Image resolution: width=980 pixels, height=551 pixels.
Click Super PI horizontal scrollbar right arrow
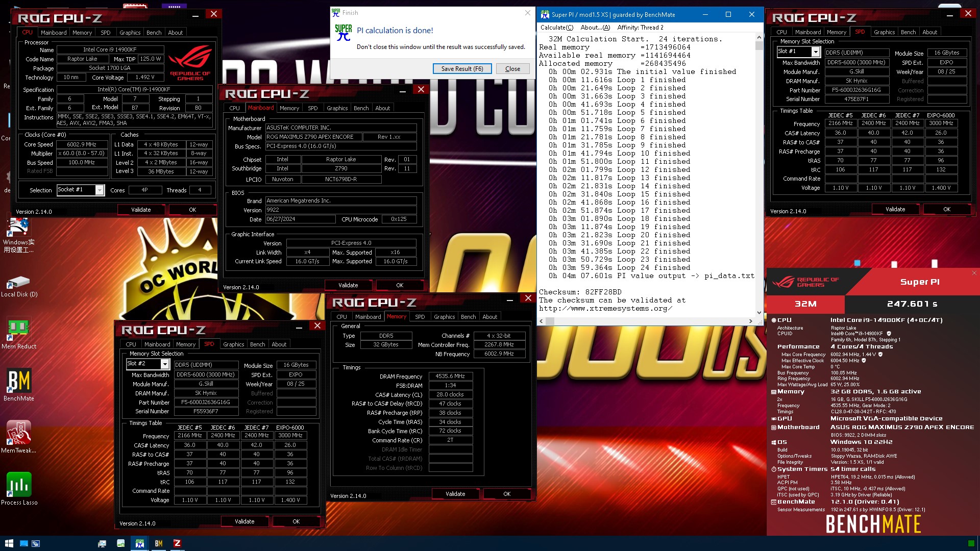point(750,321)
